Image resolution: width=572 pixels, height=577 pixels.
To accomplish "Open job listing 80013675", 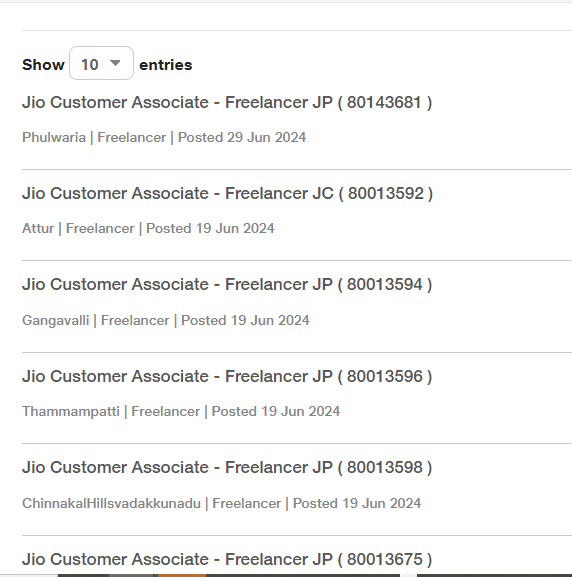I will (227, 559).
